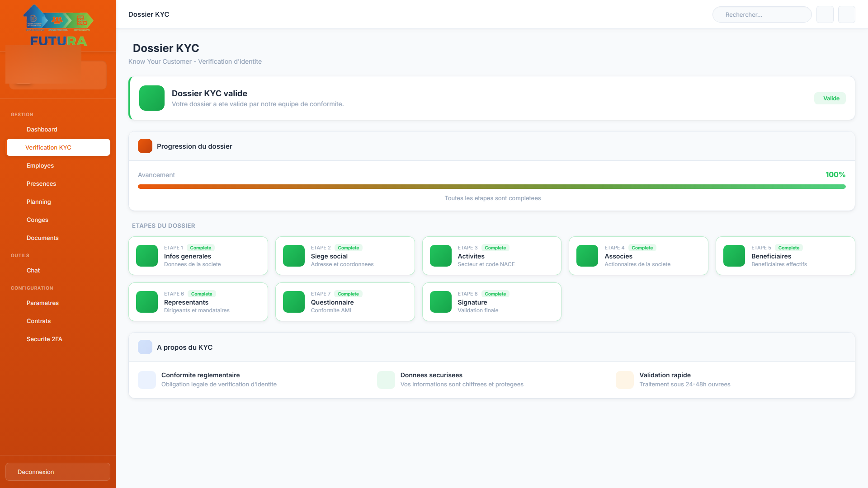Viewport: 868px width, 488px height.
Task: Open the Questionnaire Etape 7 card
Action: [x=345, y=302]
